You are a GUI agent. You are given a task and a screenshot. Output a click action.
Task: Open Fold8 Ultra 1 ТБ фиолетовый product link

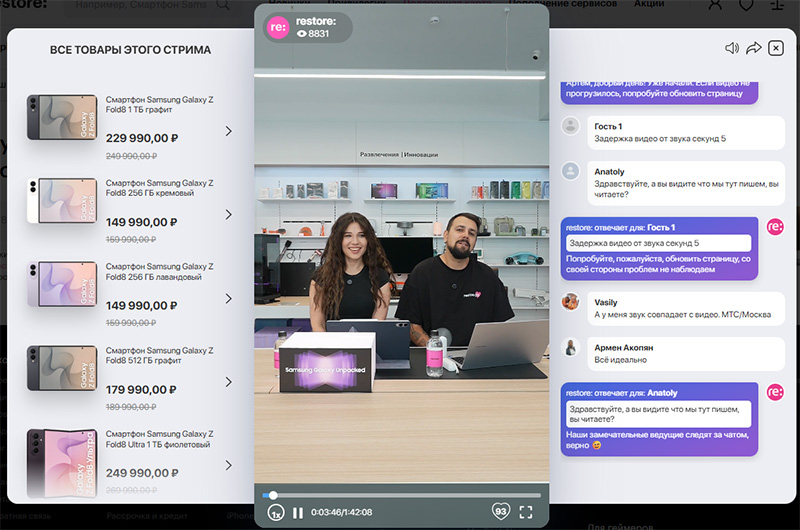(160, 439)
